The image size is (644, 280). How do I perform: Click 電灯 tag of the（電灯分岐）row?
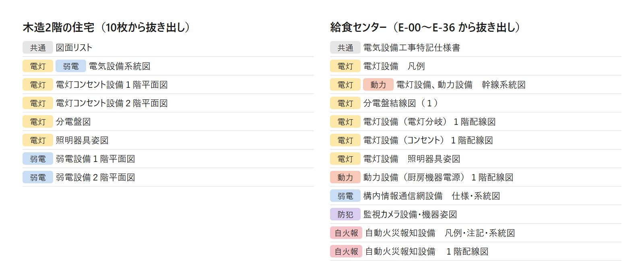[x=345, y=122]
